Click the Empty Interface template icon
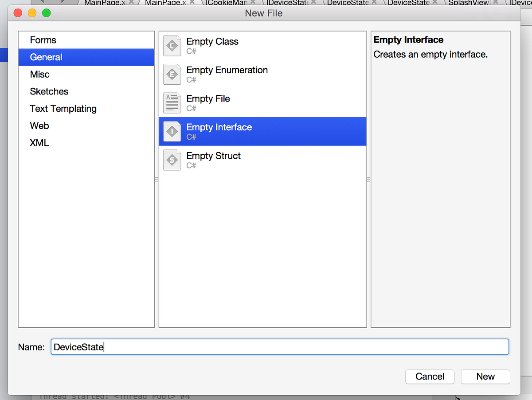The height and width of the screenshot is (400, 532). click(x=172, y=131)
